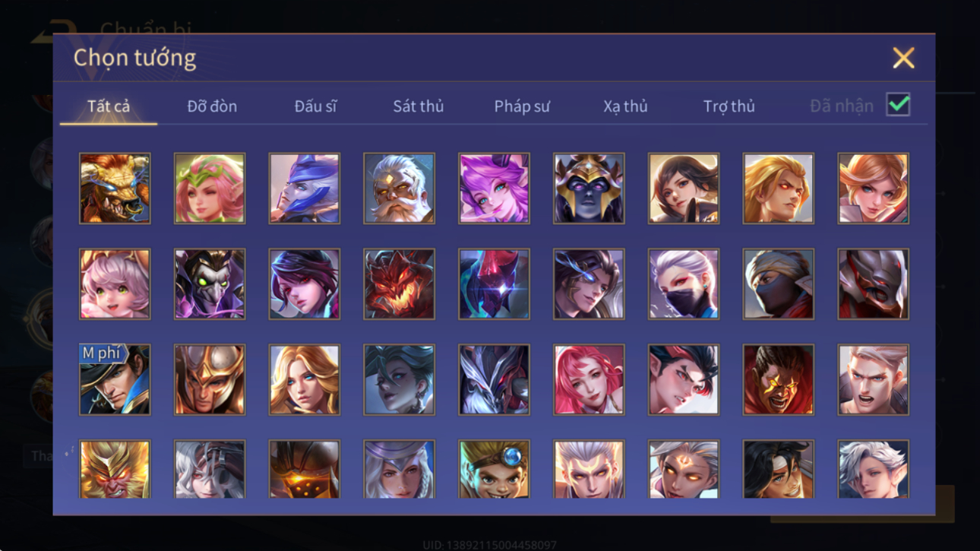Choose the white-bearded old man hero
This screenshot has height=551, width=980.
tap(399, 188)
